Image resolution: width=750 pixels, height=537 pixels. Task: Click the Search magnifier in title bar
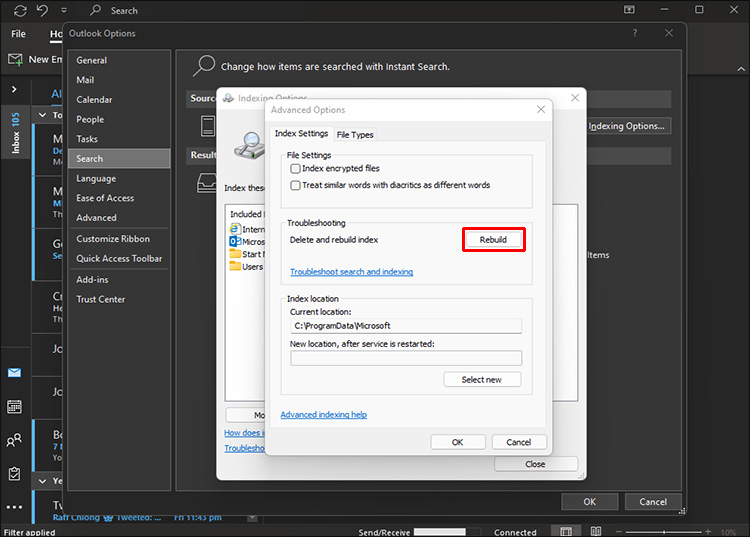click(96, 10)
